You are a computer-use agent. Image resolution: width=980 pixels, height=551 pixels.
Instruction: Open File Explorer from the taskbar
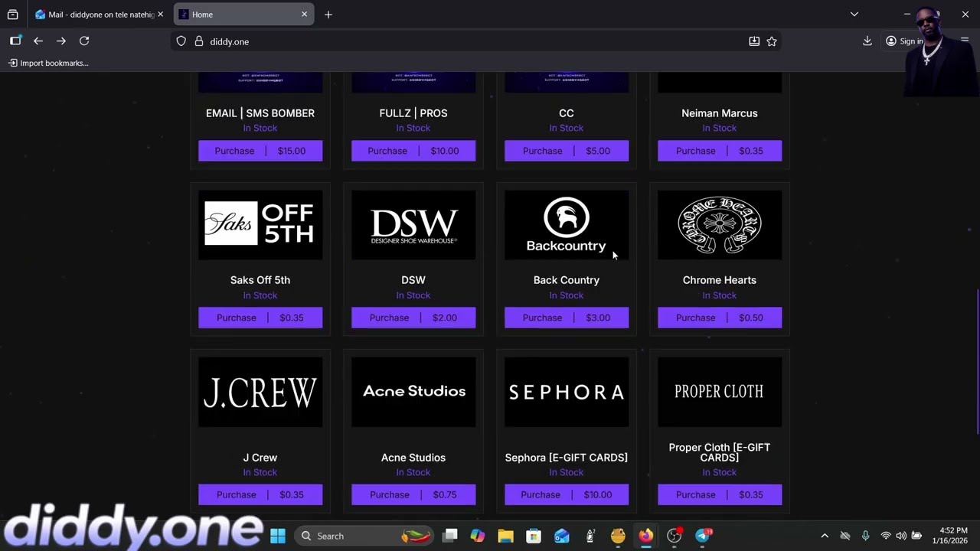click(x=505, y=536)
